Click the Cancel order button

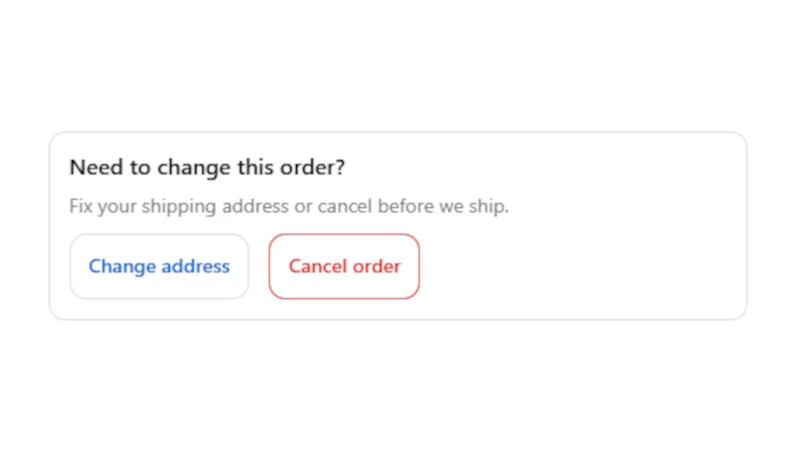[344, 266]
